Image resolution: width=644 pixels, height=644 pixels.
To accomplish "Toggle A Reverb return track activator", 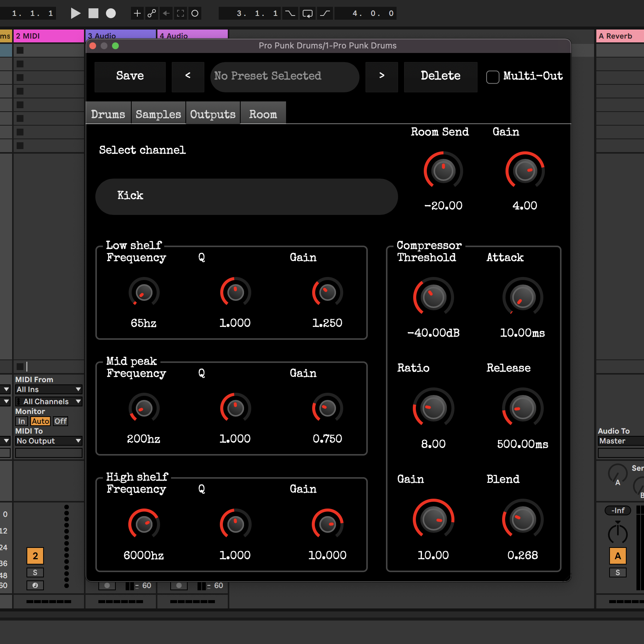I will [x=618, y=556].
